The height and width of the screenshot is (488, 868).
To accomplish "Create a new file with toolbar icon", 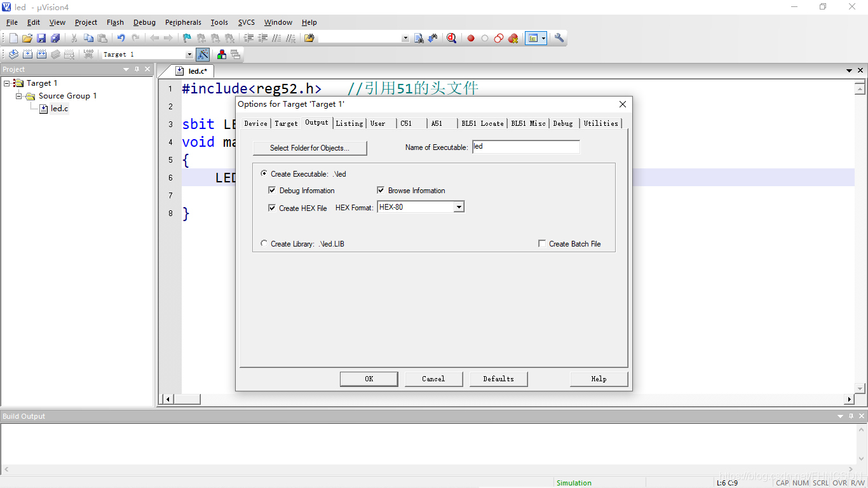I will (x=13, y=38).
